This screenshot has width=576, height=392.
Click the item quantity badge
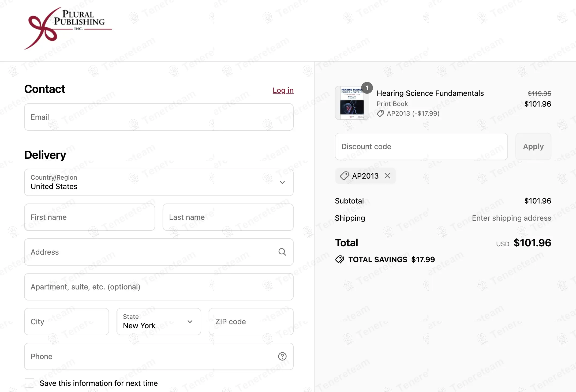(367, 88)
